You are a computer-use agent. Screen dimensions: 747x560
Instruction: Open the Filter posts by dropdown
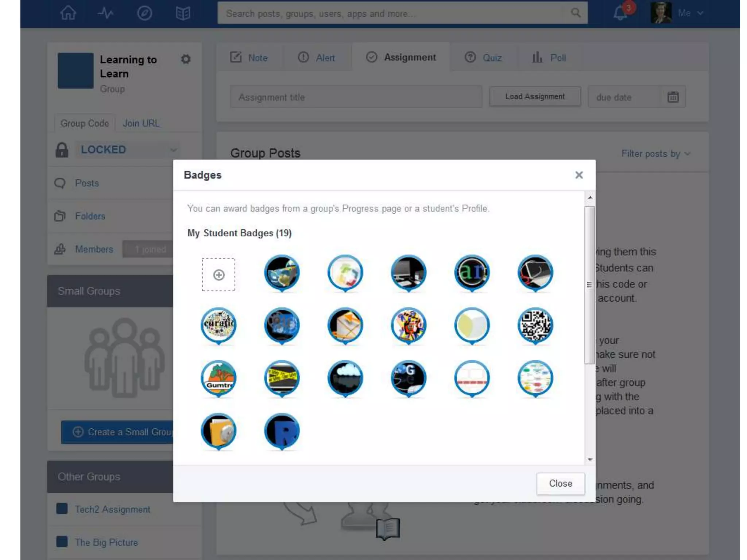tap(655, 154)
